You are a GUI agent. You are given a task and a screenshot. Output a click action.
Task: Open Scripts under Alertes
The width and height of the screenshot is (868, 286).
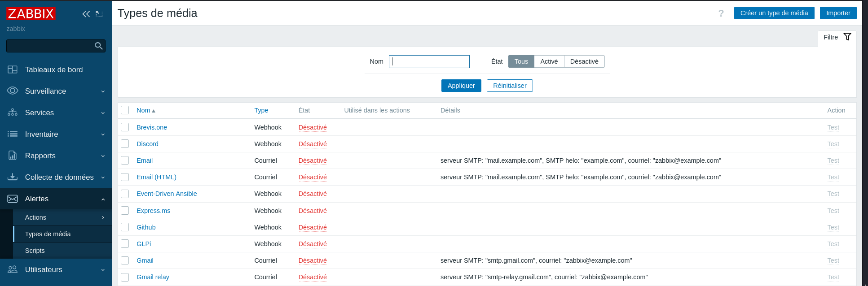(35, 251)
